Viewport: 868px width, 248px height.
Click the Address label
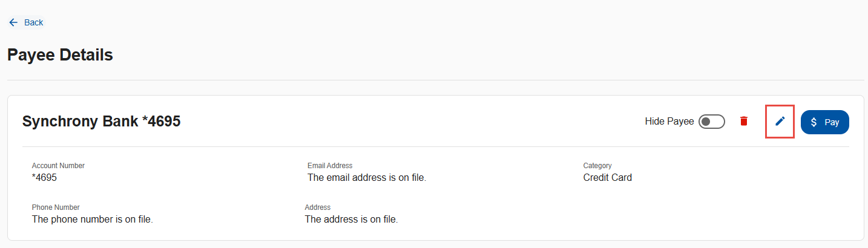[x=318, y=207]
